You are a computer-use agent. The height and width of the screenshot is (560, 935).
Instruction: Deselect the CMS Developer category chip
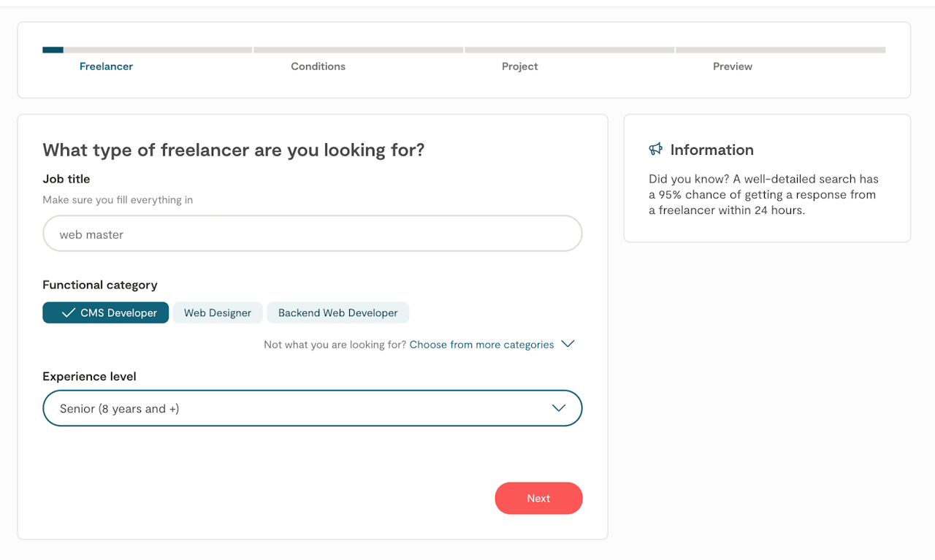coord(106,312)
